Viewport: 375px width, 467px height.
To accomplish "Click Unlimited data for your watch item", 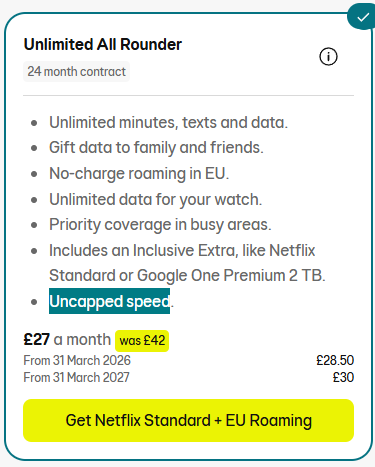I will coord(156,199).
